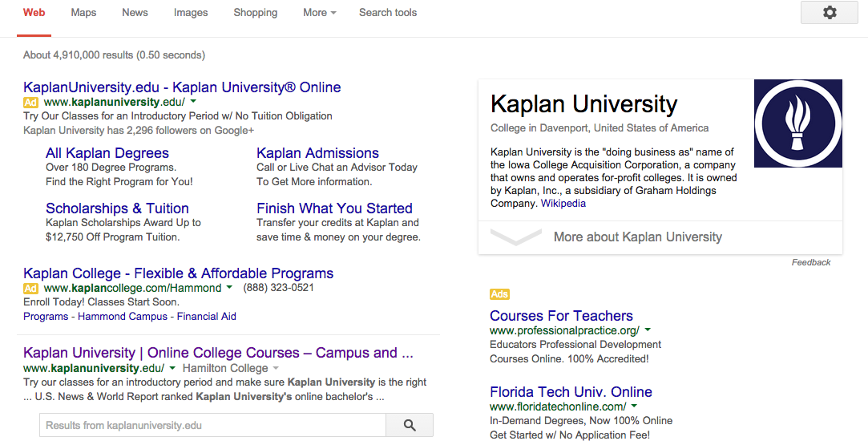Open Search tools
This screenshot has height=445, width=868.
click(388, 13)
